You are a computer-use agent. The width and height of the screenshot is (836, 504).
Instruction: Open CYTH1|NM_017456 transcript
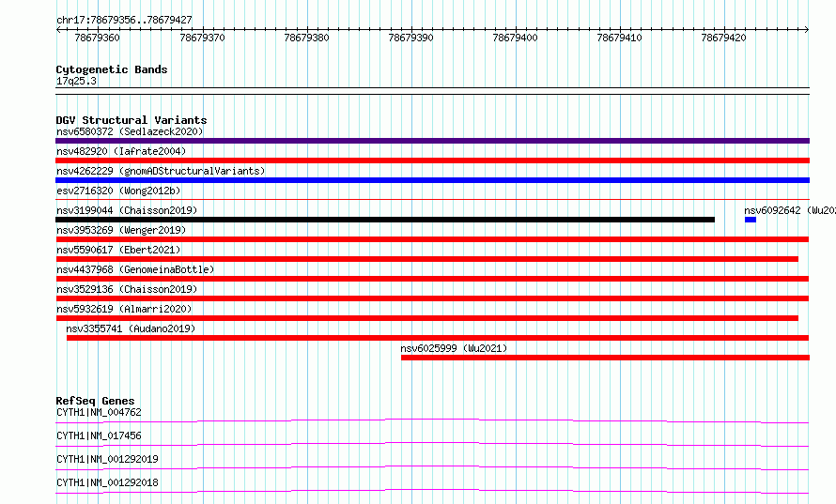pos(99,435)
